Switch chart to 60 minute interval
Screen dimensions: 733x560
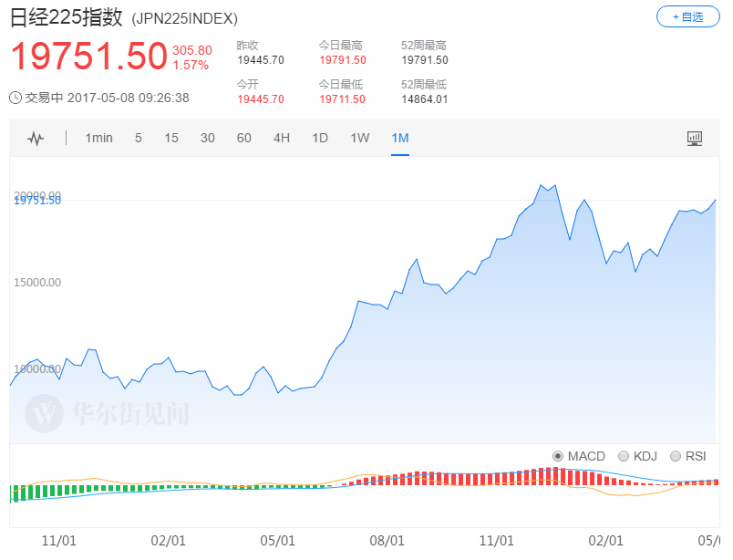coord(243,139)
